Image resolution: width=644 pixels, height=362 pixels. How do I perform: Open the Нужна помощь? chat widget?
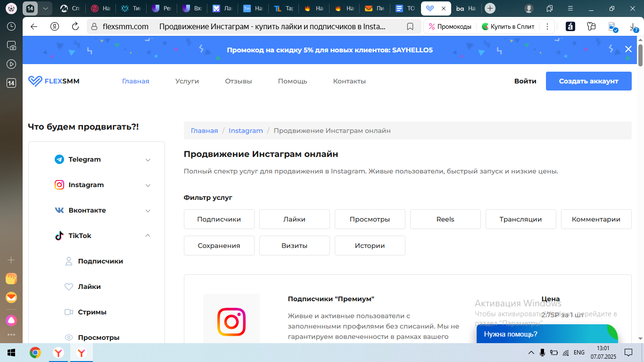(x=547, y=334)
